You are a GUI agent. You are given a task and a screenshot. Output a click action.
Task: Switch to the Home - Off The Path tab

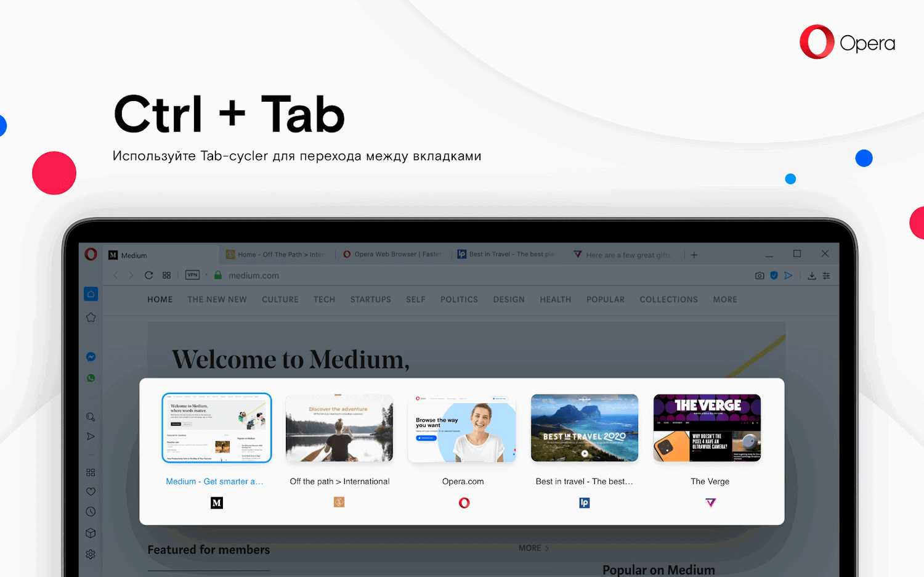[275, 255]
